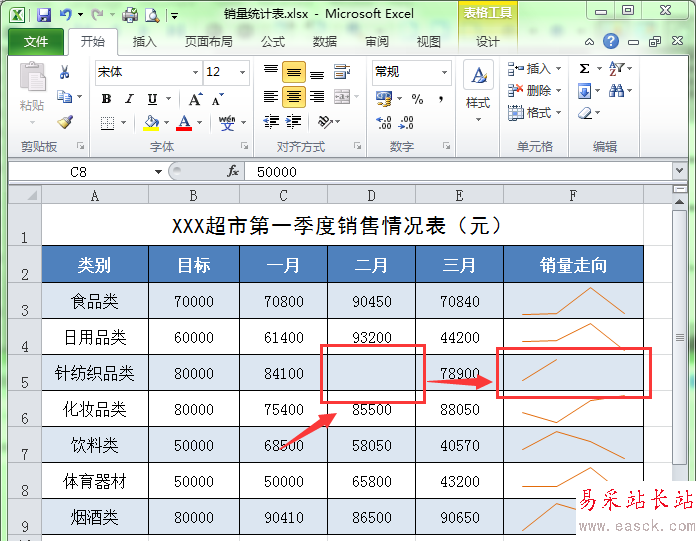The height and width of the screenshot is (541, 696).
Task: Click formula bar showing 50000
Action: [x=459, y=171]
